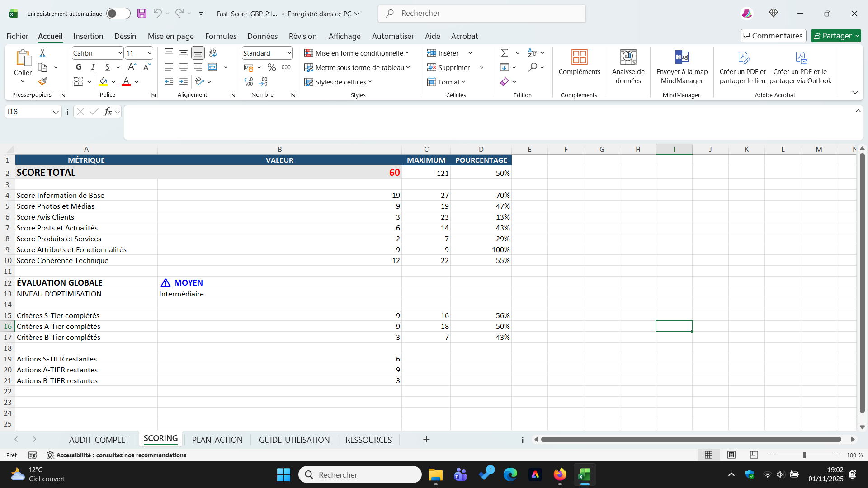Click the Couper (scissors) icon
868x488 pixels.
42,53
